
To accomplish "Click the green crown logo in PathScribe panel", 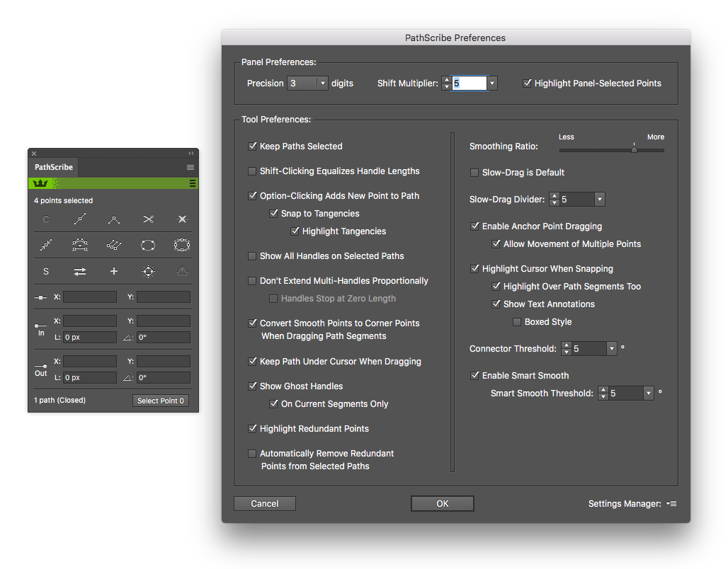I will (40, 183).
